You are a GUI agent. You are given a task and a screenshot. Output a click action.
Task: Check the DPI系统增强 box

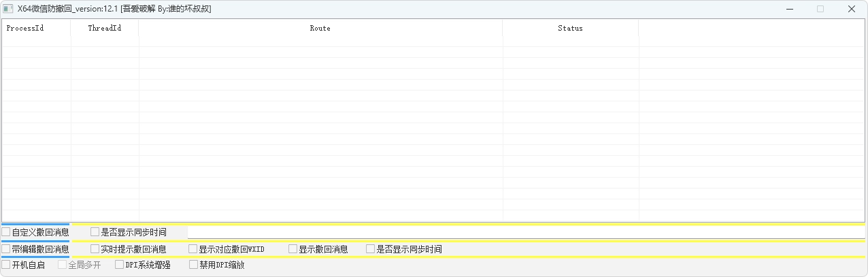(x=143, y=265)
